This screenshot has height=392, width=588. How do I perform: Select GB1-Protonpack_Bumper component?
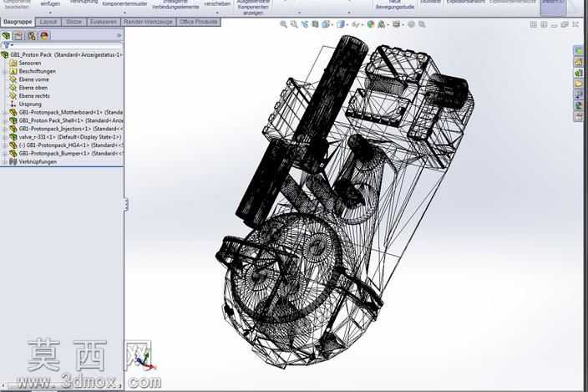[x=66, y=154]
